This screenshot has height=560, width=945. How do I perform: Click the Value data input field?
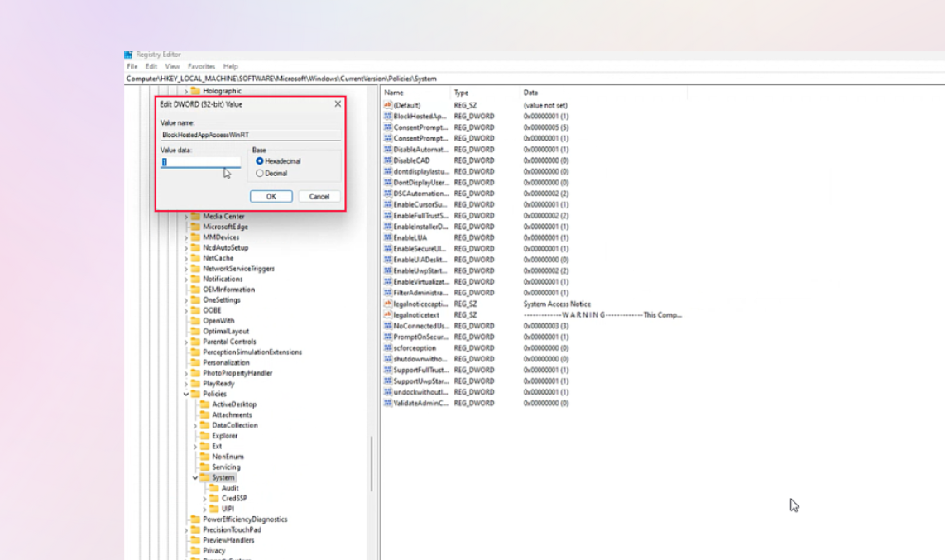tap(201, 162)
